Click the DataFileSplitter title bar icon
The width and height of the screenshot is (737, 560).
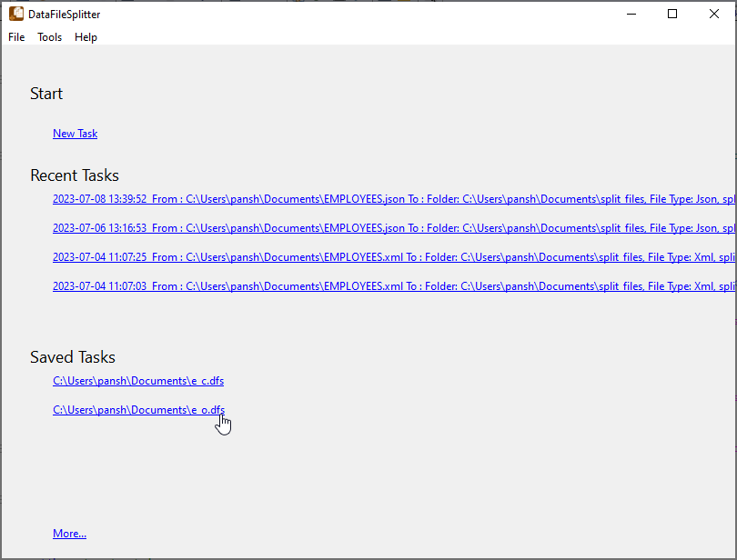14,14
